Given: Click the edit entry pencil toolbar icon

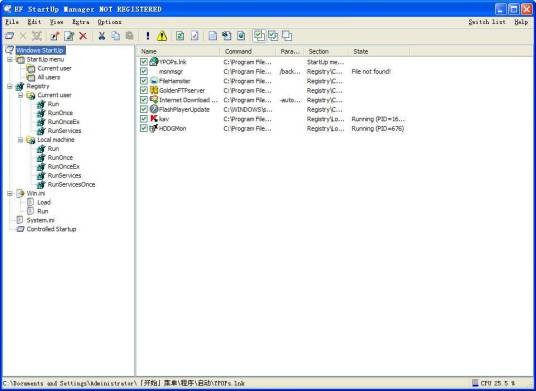Looking at the screenshot, I should click(x=69, y=36).
